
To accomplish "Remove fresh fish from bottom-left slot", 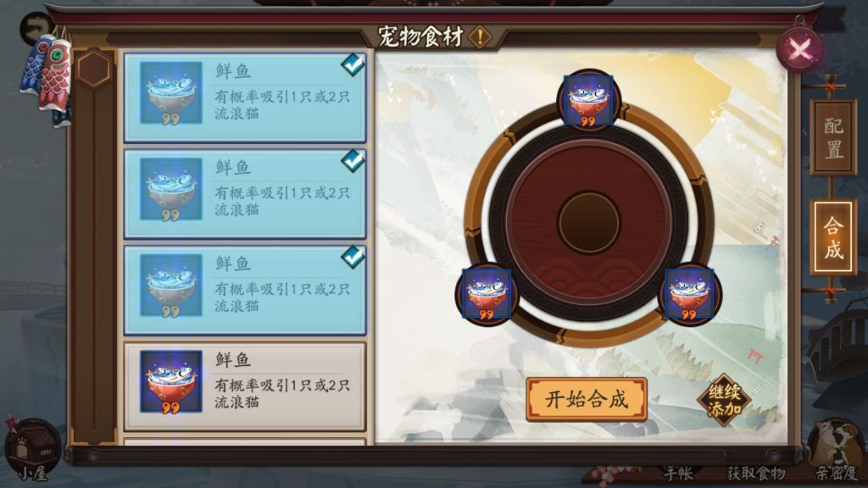I will click(x=487, y=294).
